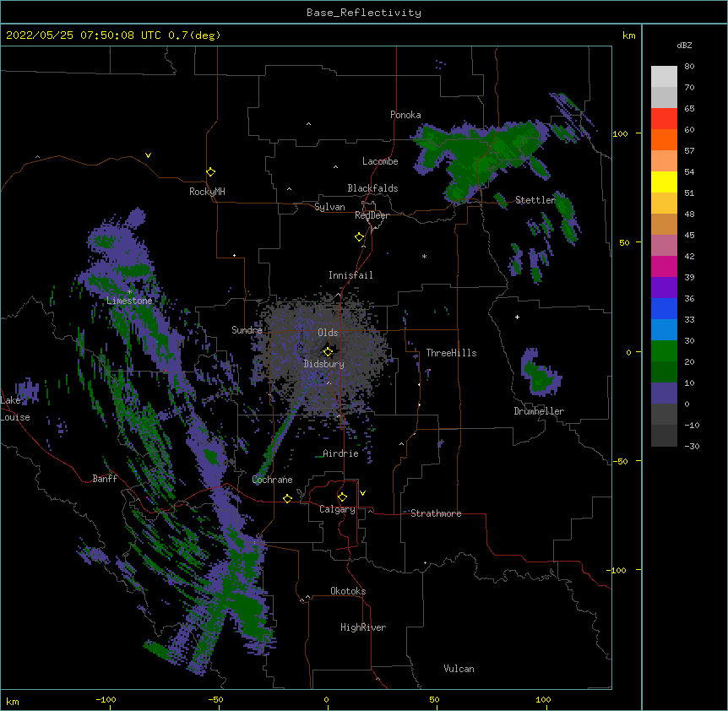
Task: Click the asterisk marker above the Limestone label
Action: pyautogui.click(x=129, y=292)
